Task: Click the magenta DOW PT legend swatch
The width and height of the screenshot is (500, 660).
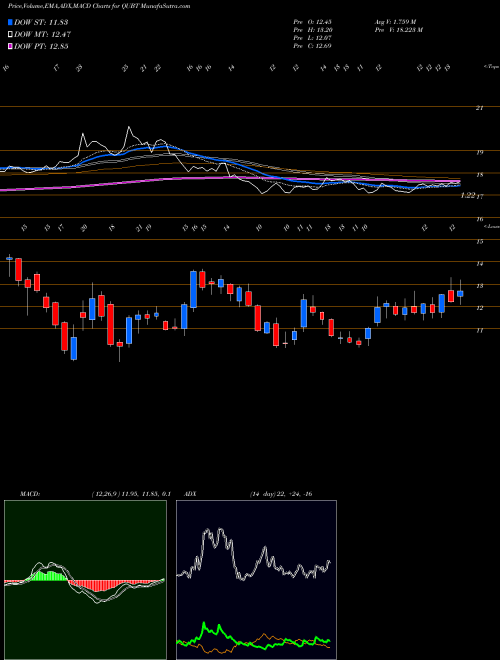Action: (10, 46)
